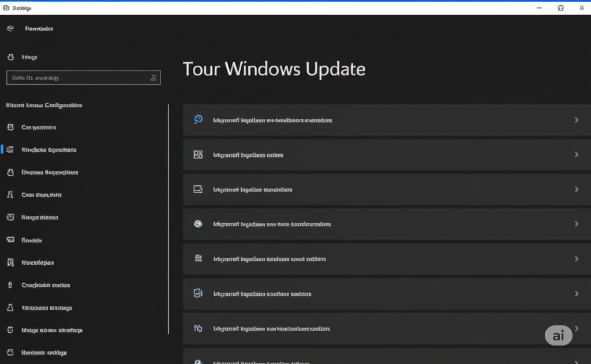Image resolution: width=591 pixels, height=364 pixels.
Task: Open the 'Rissstepan' sidebar label
Action: pyautogui.click(x=38, y=262)
